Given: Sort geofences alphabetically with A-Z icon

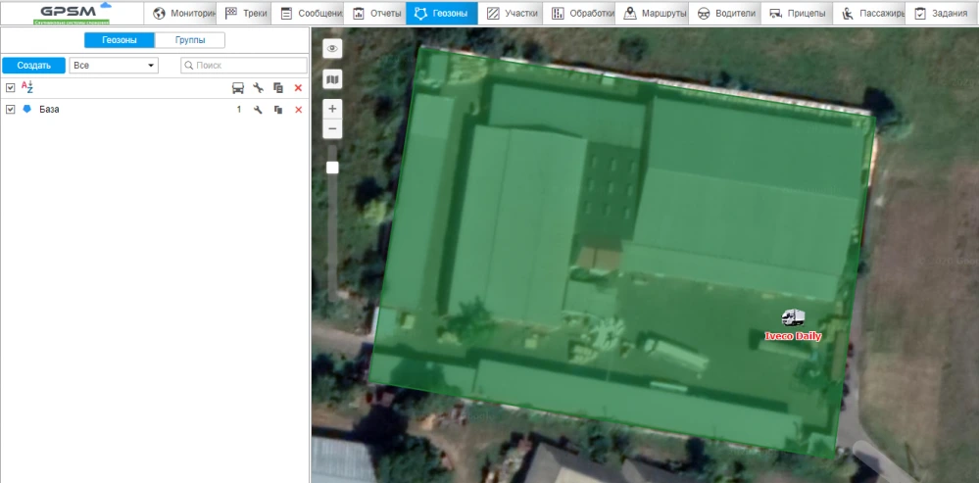Looking at the screenshot, I should click(26, 87).
